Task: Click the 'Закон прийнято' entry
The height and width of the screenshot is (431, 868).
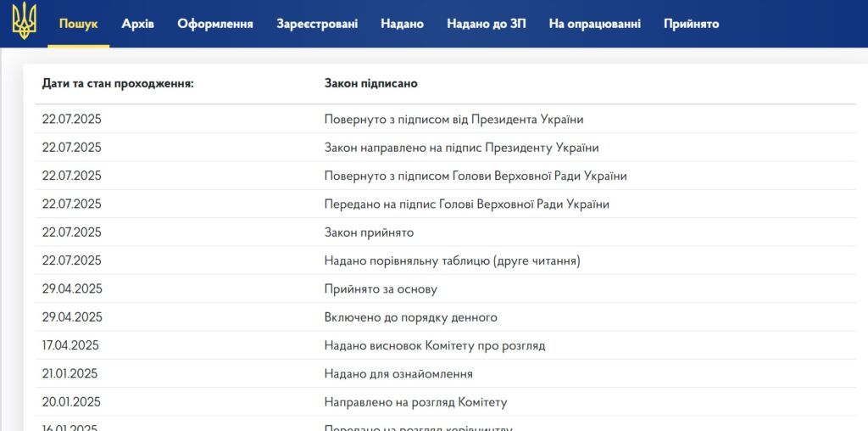Action: [370, 232]
